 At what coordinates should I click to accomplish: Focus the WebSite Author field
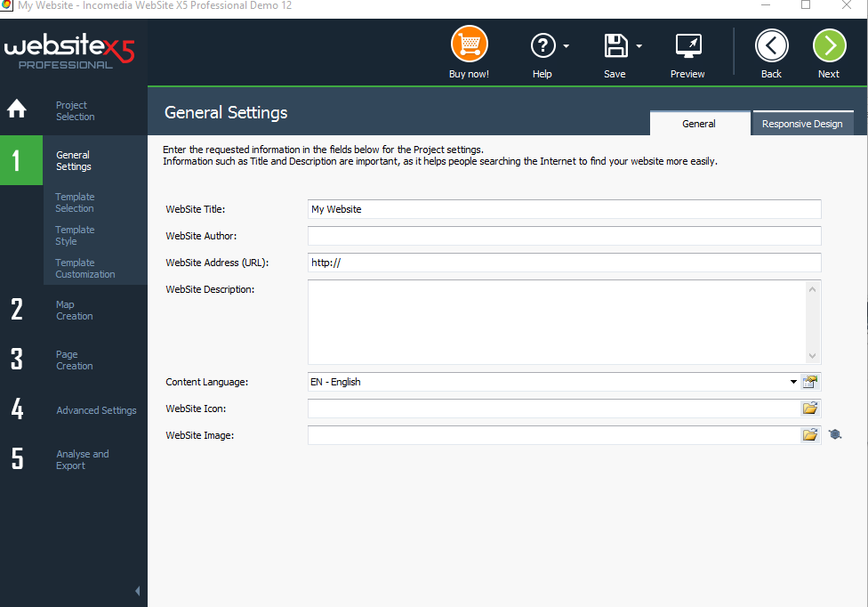565,235
